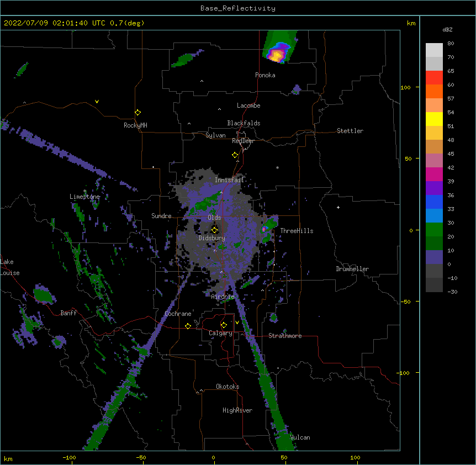
Task: Pick the purple 36–39 dBZ legend swatch
Action: pyautogui.click(x=434, y=188)
